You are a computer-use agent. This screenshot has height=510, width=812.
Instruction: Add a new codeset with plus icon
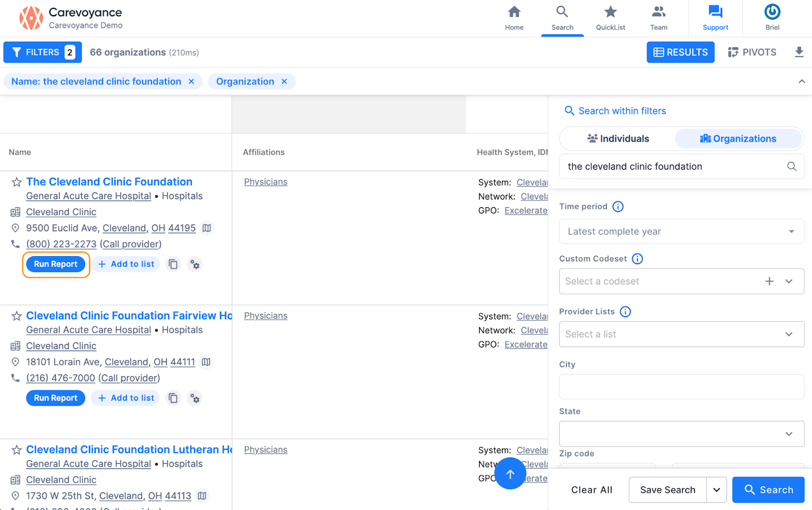(x=770, y=281)
